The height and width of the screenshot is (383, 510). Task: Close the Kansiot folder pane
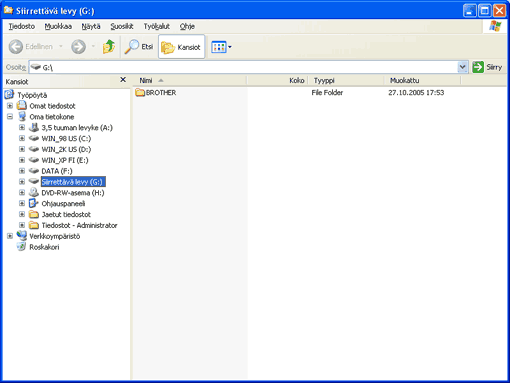[x=123, y=80]
